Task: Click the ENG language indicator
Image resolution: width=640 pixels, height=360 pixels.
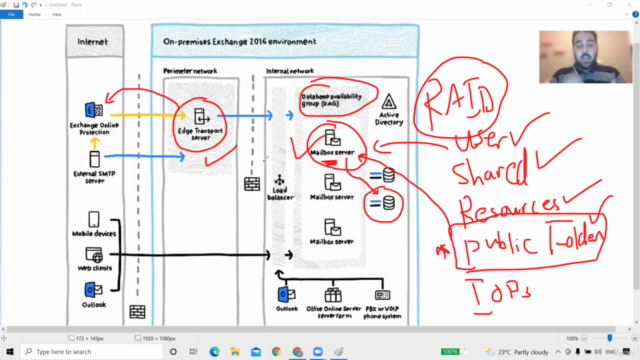Action: pyautogui.click(x=610, y=352)
